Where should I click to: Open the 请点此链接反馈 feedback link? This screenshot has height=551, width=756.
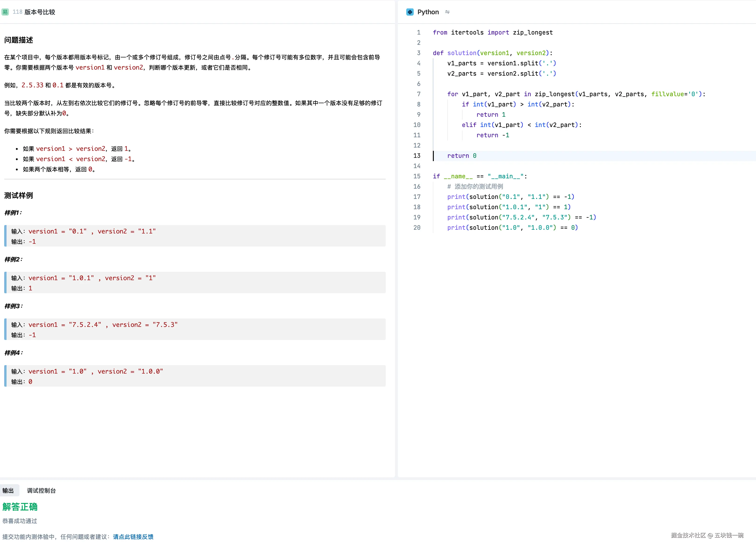[x=133, y=536]
